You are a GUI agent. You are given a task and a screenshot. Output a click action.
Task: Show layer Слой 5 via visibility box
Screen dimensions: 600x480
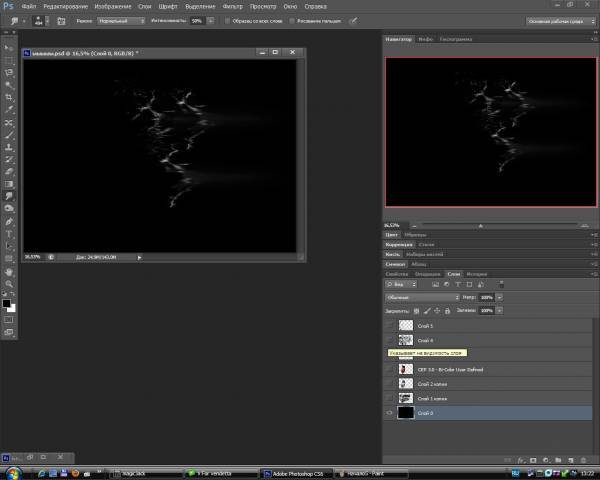coord(389,326)
